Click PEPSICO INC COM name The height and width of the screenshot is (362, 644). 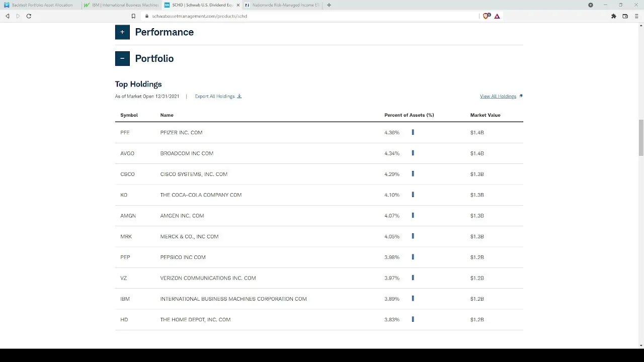[183, 257]
